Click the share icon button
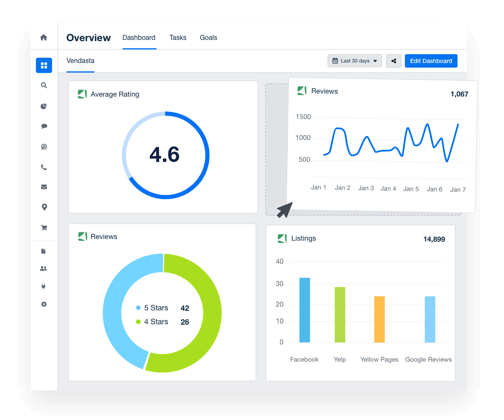The height and width of the screenshot is (420, 504). (x=394, y=61)
